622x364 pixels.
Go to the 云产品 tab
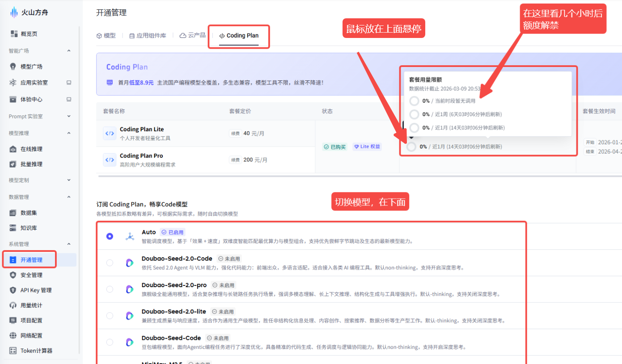(193, 35)
